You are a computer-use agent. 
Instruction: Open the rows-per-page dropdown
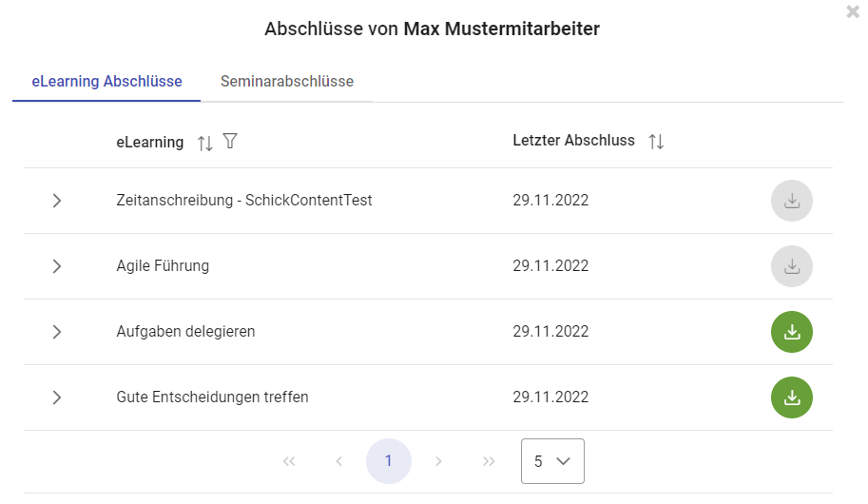pos(552,461)
